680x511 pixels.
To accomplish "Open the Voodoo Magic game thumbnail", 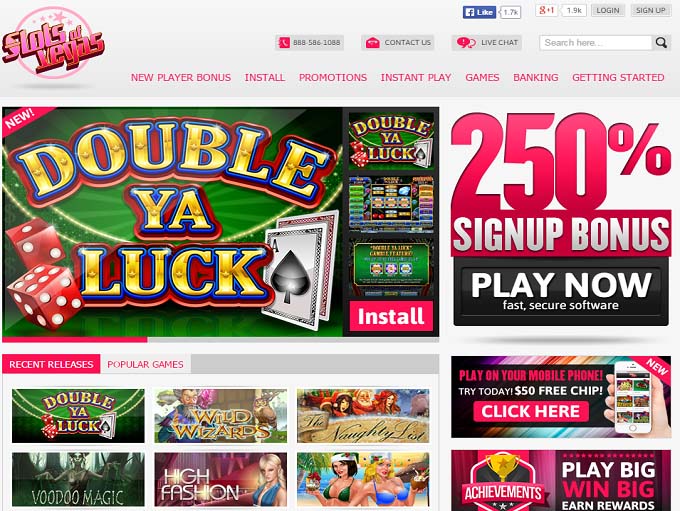I will tap(78, 479).
